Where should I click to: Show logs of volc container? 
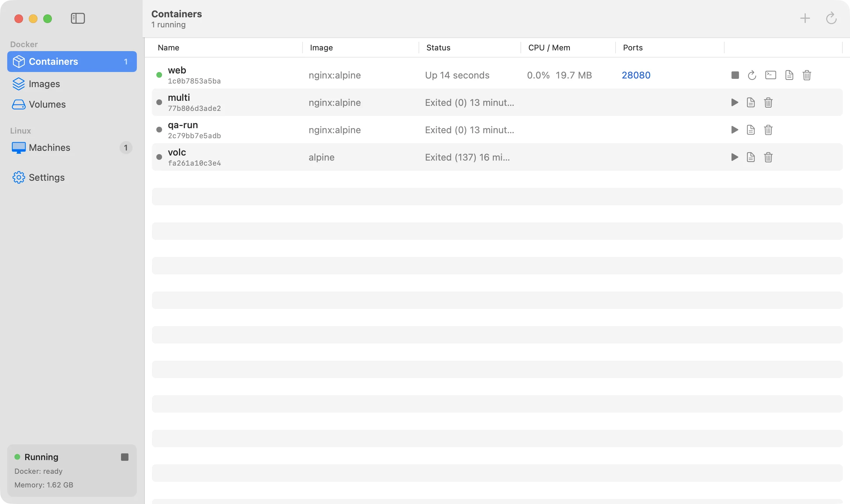751,157
